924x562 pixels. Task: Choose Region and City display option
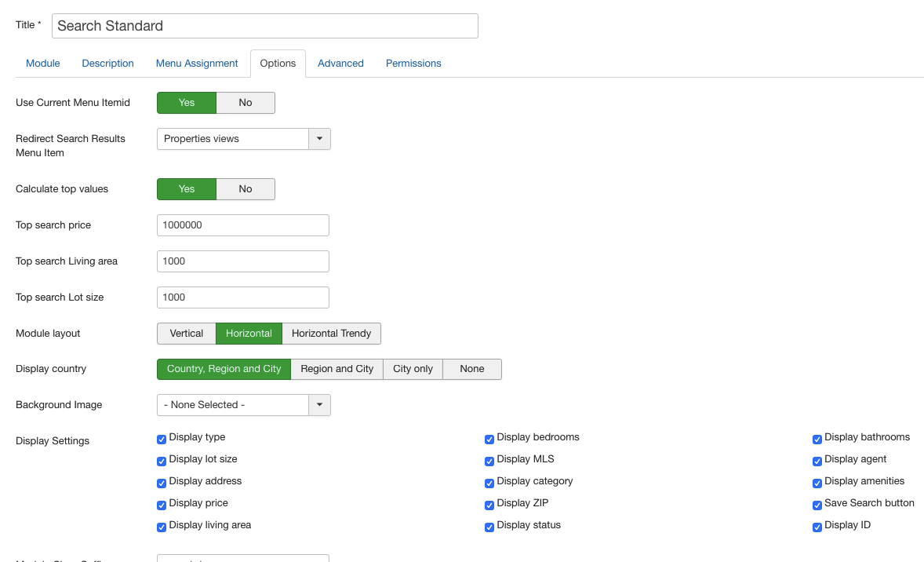coord(336,369)
